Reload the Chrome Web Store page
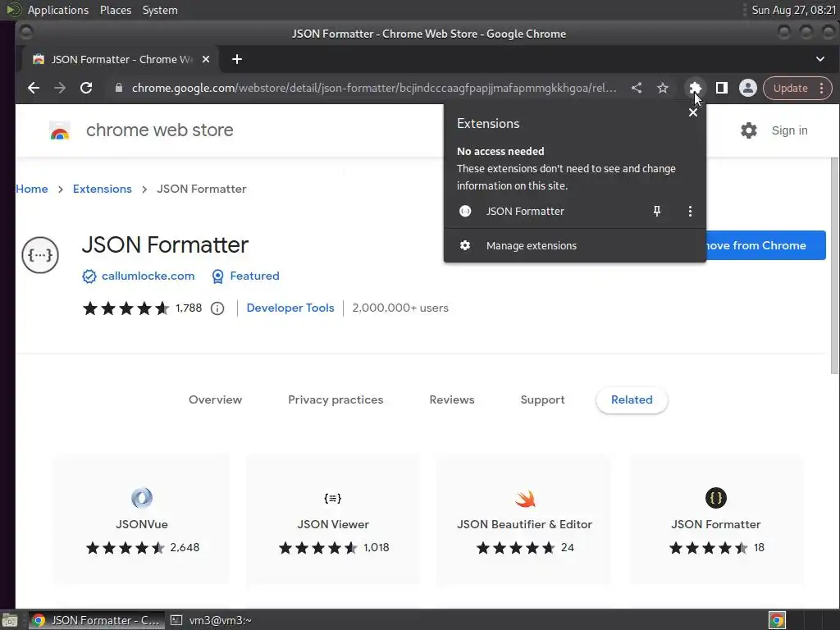 pos(85,88)
